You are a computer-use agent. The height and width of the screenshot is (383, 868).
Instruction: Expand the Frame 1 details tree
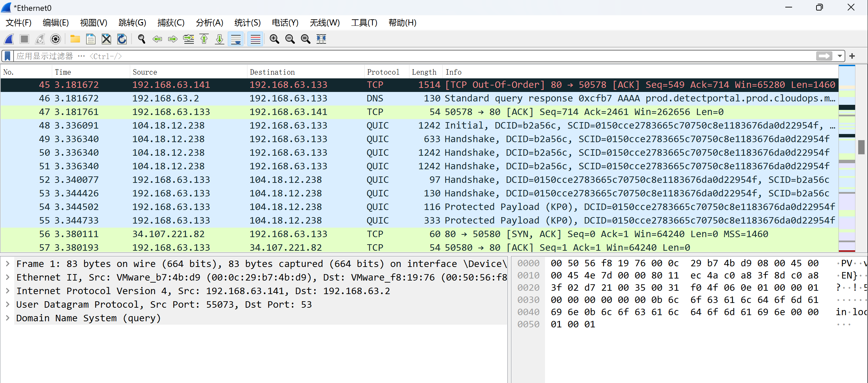point(8,264)
